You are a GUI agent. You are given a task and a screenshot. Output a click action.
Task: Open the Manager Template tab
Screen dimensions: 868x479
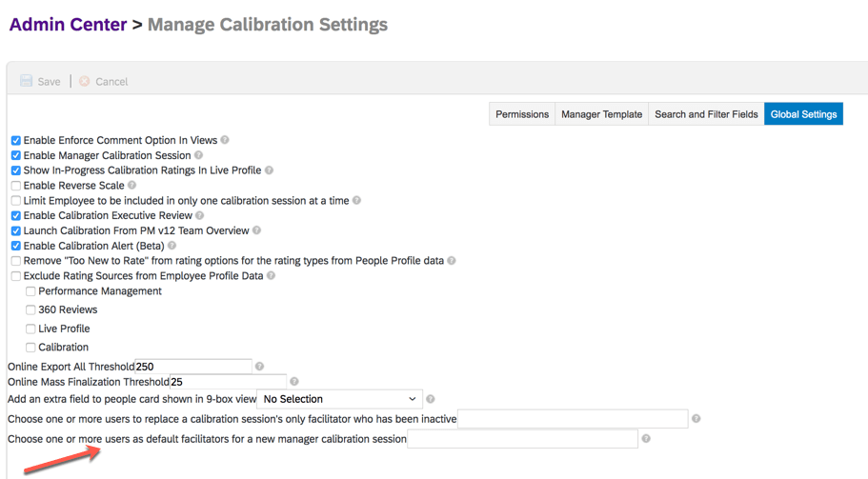pos(601,114)
